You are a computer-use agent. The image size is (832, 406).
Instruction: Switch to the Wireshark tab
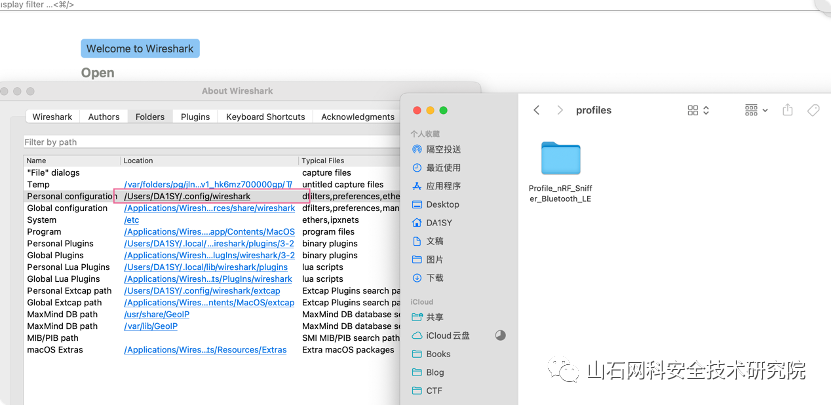tap(53, 117)
